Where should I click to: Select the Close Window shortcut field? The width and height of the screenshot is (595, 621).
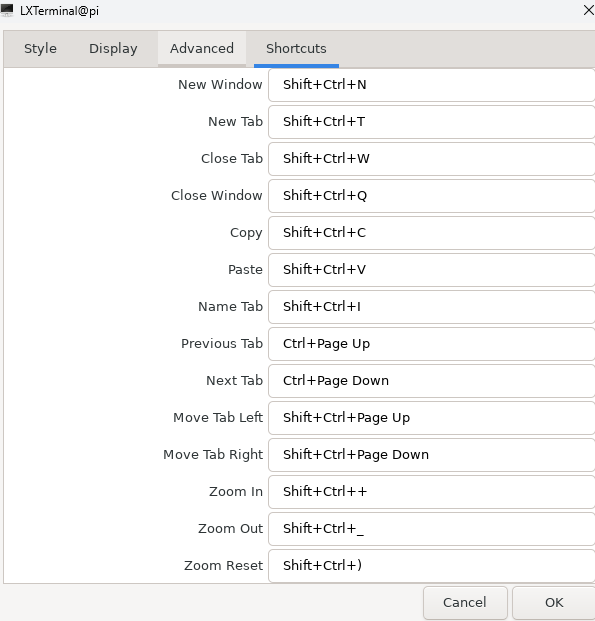pyautogui.click(x=431, y=196)
